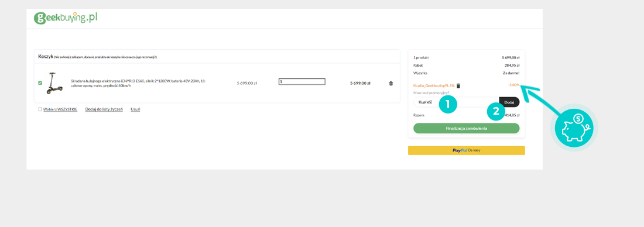The height and width of the screenshot is (227, 644).
Task: Open the Składana hulajnoga elektryczna product title
Action: coord(138,83)
